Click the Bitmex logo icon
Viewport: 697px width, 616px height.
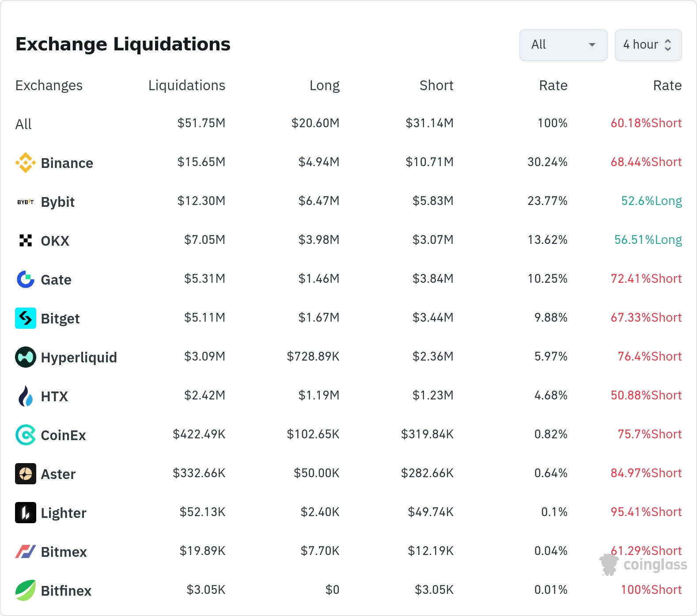(25, 551)
